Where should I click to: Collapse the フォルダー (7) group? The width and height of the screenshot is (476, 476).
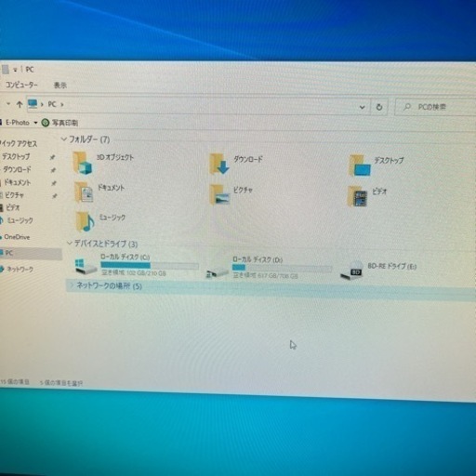pyautogui.click(x=64, y=139)
